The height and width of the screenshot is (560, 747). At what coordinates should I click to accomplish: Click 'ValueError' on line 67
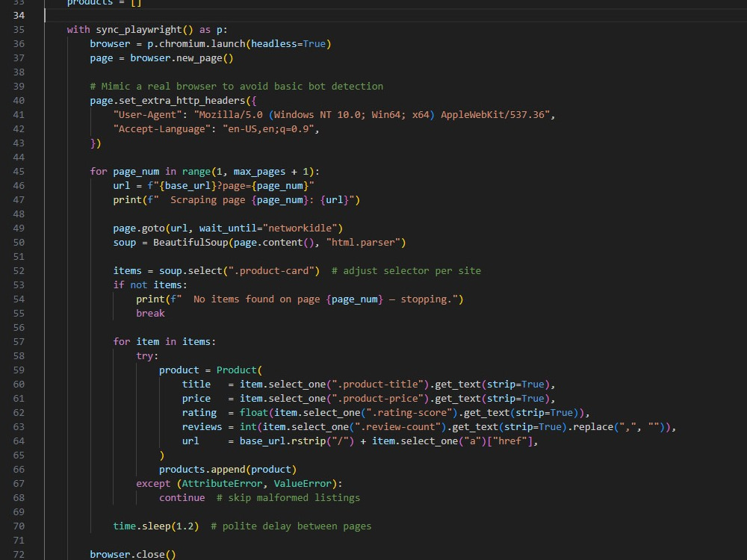pos(303,484)
